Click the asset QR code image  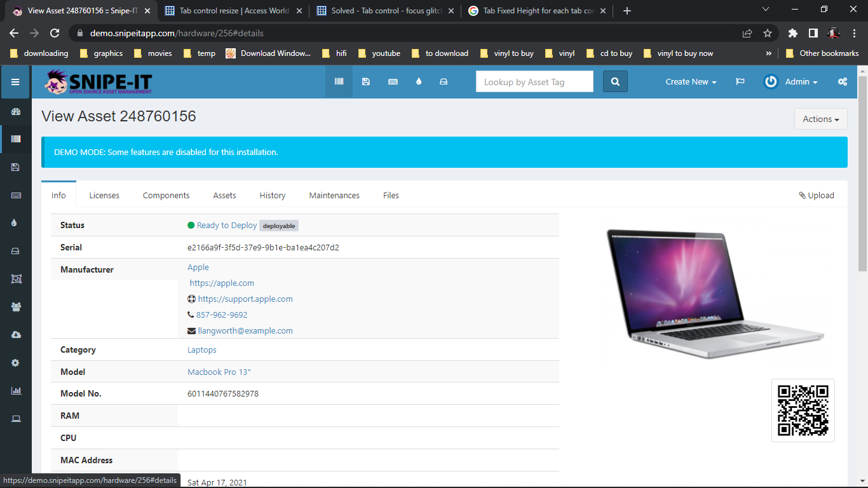click(x=803, y=410)
